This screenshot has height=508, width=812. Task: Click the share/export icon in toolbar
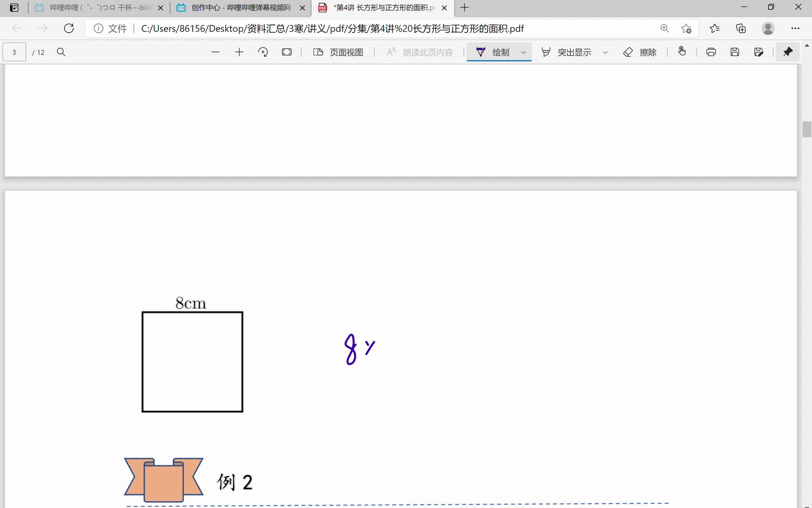point(758,52)
